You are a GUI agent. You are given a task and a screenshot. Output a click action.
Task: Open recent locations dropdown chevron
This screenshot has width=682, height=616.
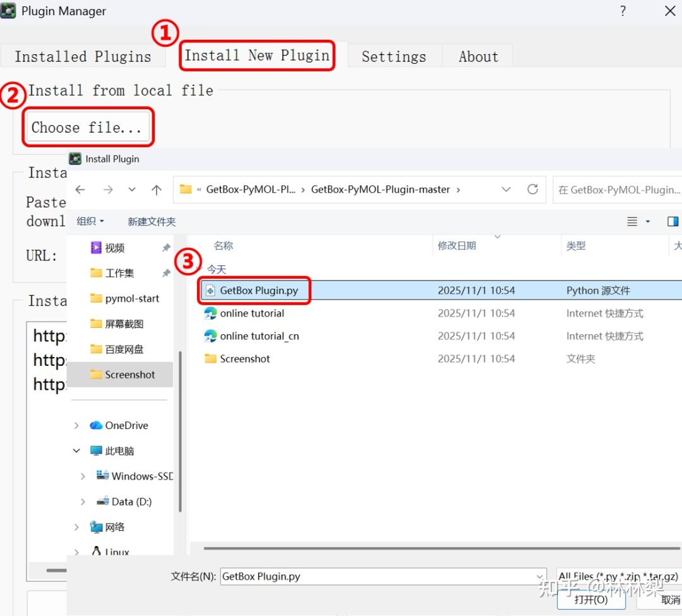pos(132,190)
